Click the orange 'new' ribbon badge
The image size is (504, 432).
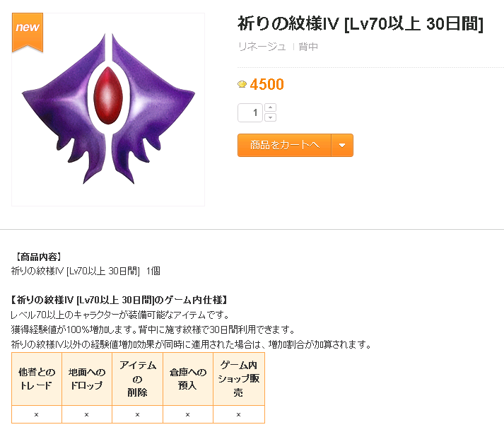[x=28, y=33]
